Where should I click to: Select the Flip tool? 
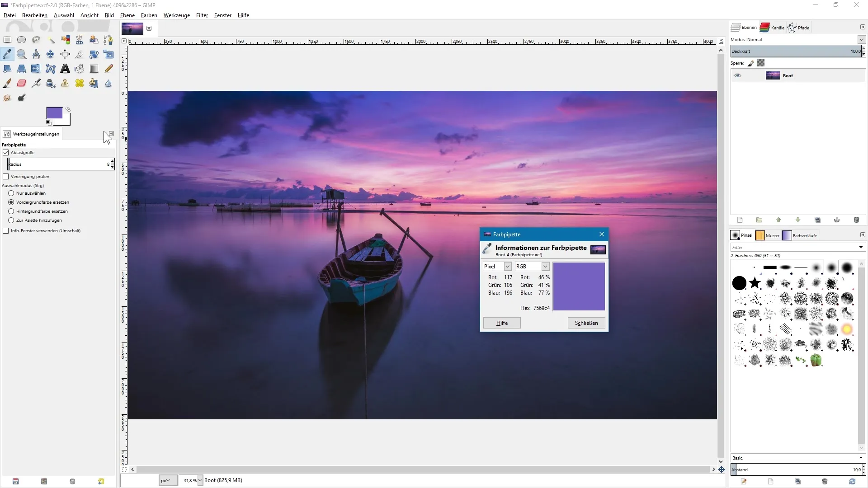36,69
